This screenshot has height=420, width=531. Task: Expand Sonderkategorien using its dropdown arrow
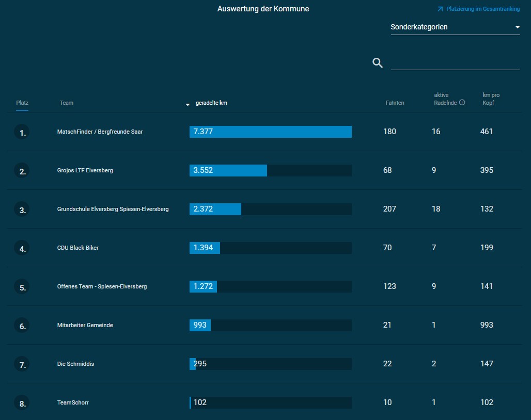(x=517, y=27)
